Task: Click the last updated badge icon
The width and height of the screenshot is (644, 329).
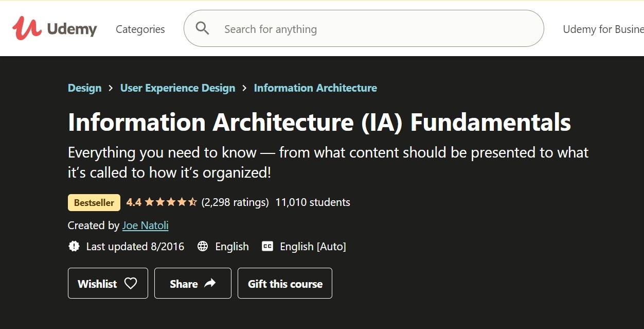Action: pyautogui.click(x=74, y=247)
